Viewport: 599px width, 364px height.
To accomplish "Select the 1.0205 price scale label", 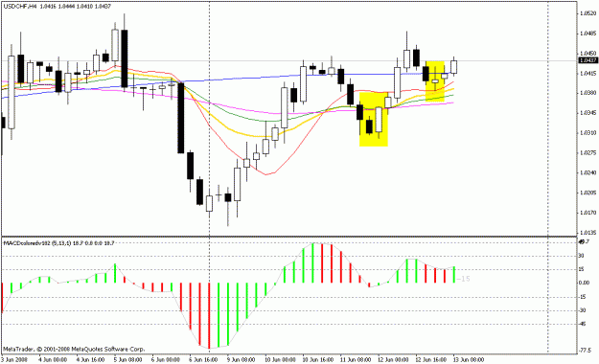I will [587, 193].
